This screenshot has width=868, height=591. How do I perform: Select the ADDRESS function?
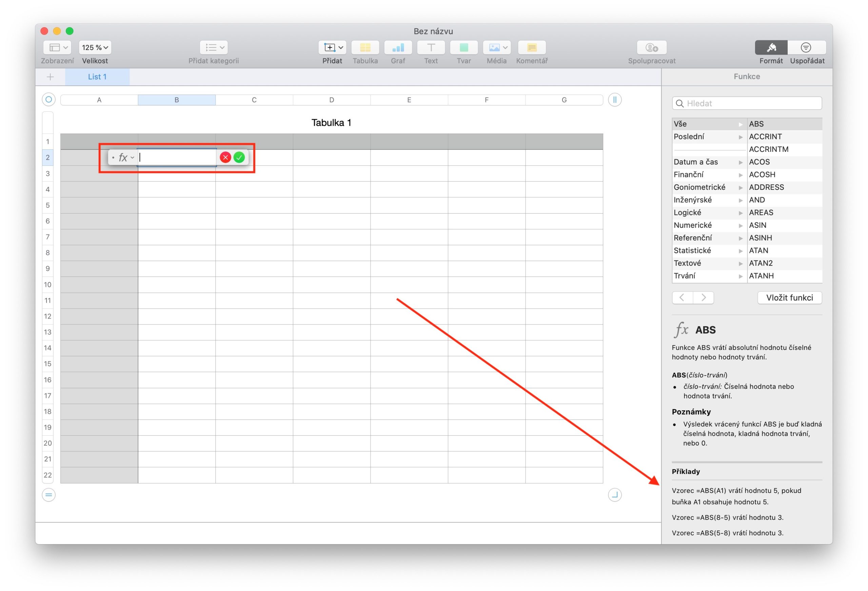[785, 188]
